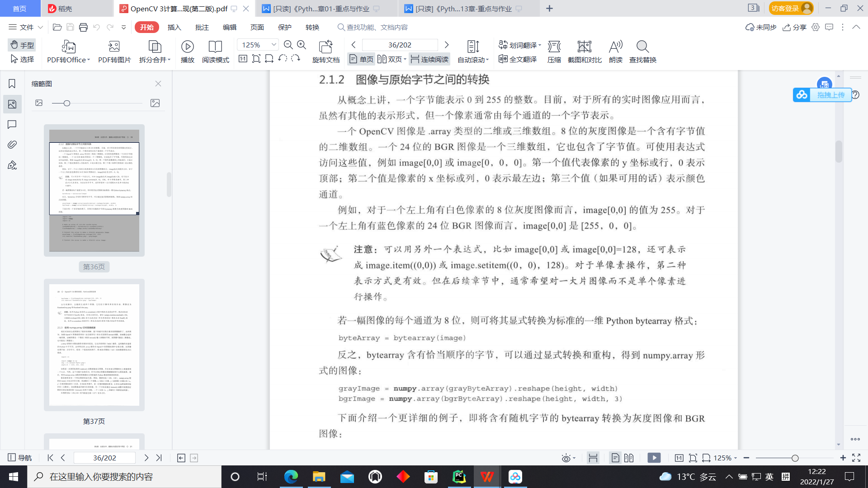
Task: Open 截图和对比 screenshot and compare
Action: pos(584,51)
